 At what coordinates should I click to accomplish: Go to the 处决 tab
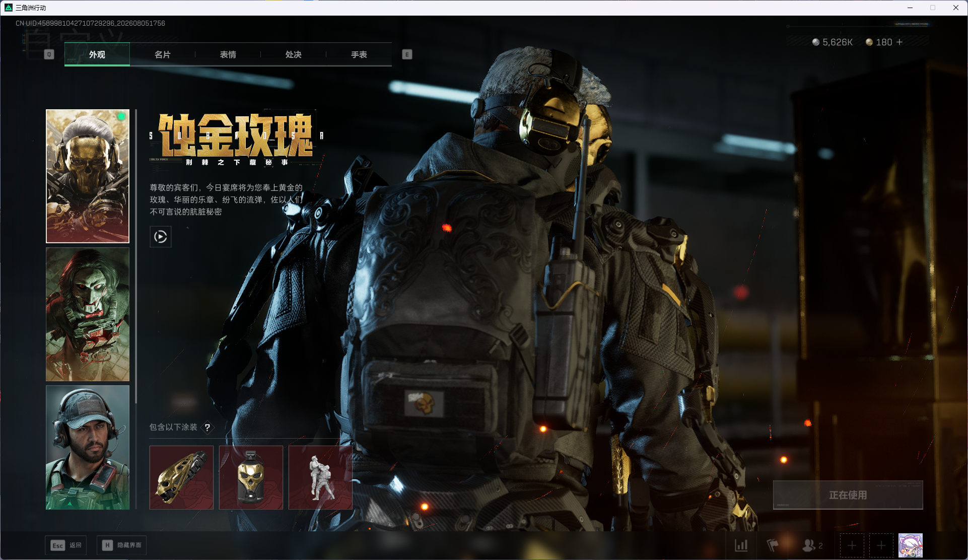[x=294, y=54]
